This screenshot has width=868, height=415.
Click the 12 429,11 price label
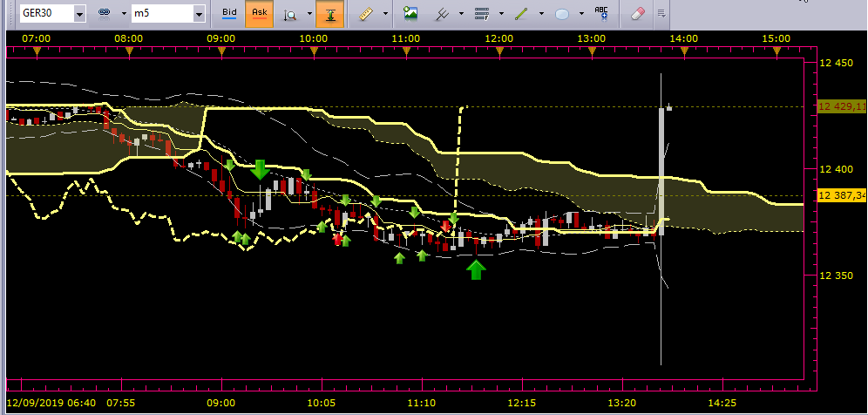[x=843, y=106]
